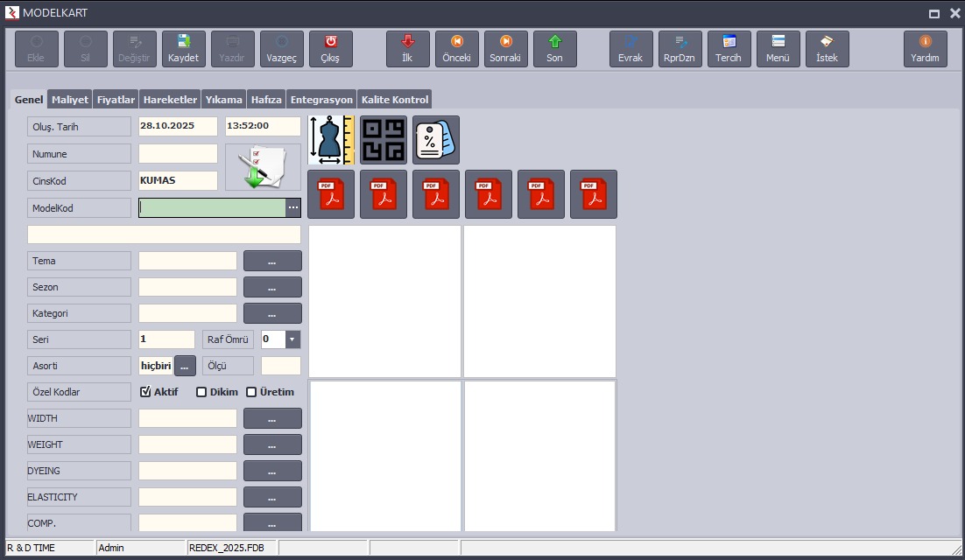Click the first PDF document icon
The height and width of the screenshot is (560, 965).
[x=331, y=194]
